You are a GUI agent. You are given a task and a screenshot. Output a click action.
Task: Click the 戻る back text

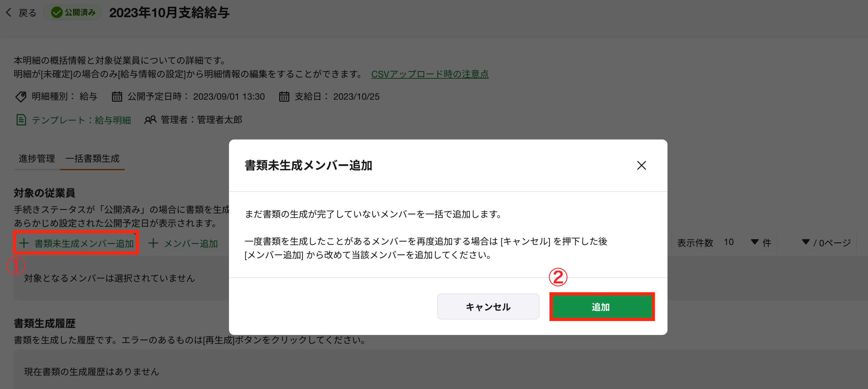point(27,13)
